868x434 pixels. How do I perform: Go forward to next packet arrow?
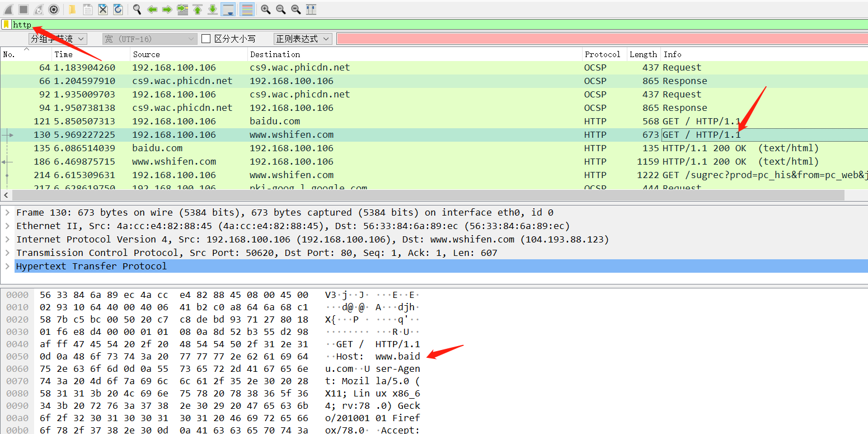pyautogui.click(x=167, y=10)
